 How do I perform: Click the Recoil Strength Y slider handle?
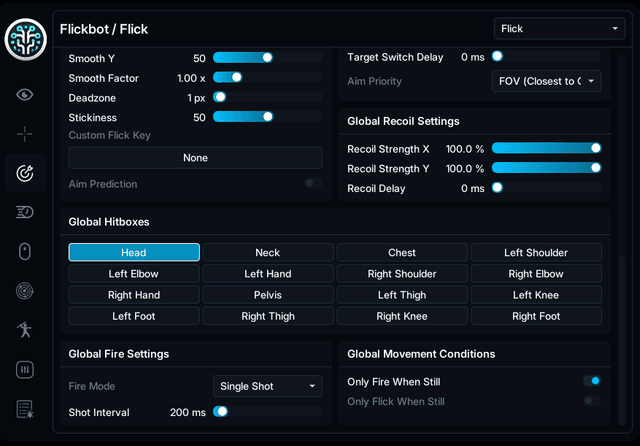(596, 168)
